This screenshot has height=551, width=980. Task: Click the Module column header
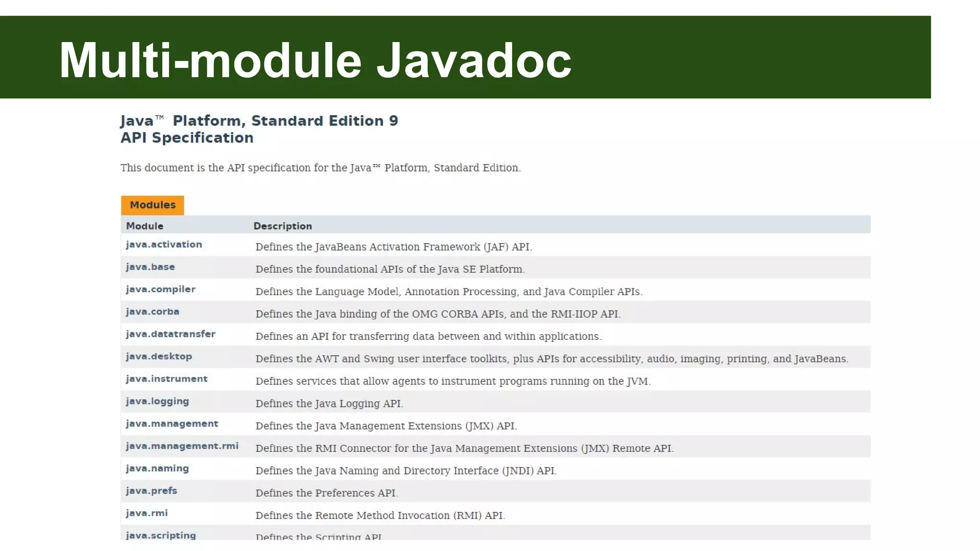145,226
